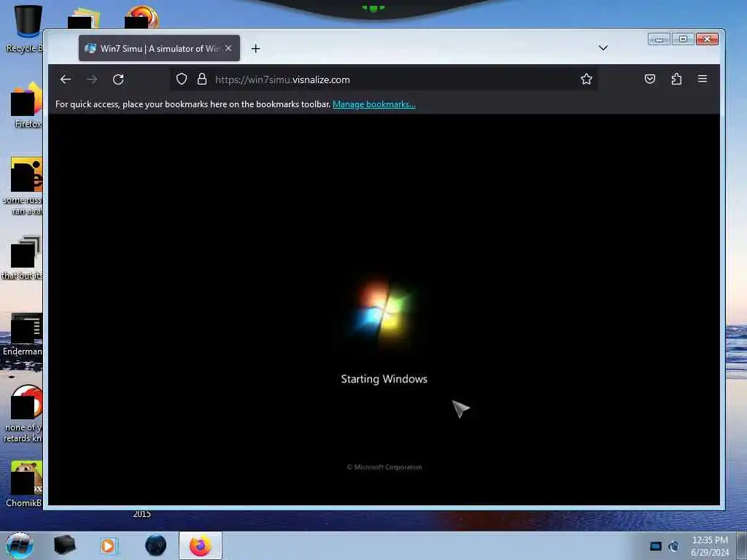Launch the media player taskbar icon

(109, 545)
